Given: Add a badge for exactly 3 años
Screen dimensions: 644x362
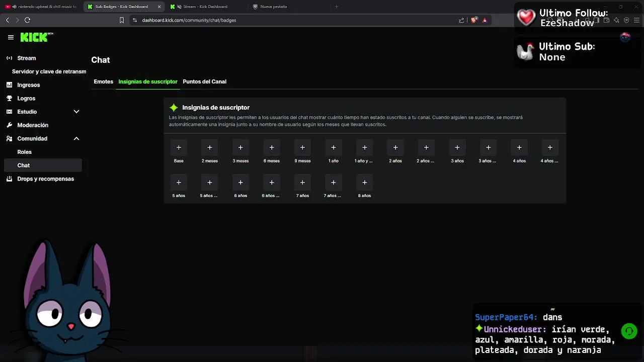Looking at the screenshot, I should point(457,147).
